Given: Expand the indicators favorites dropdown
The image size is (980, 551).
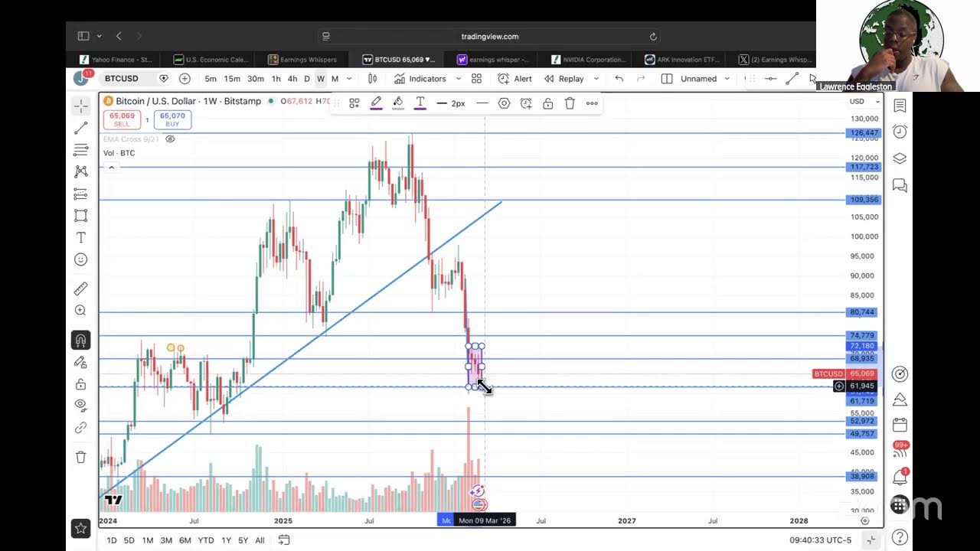Looking at the screenshot, I should point(459,79).
